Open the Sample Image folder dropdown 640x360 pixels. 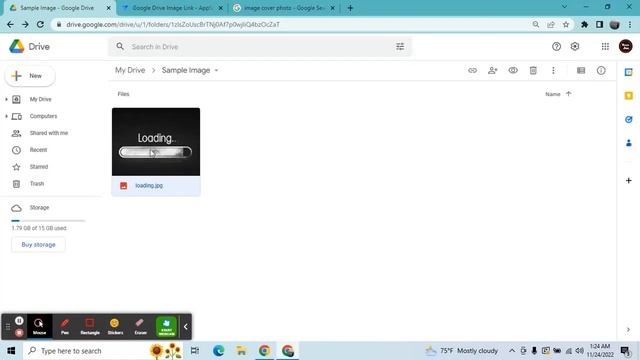tap(216, 70)
